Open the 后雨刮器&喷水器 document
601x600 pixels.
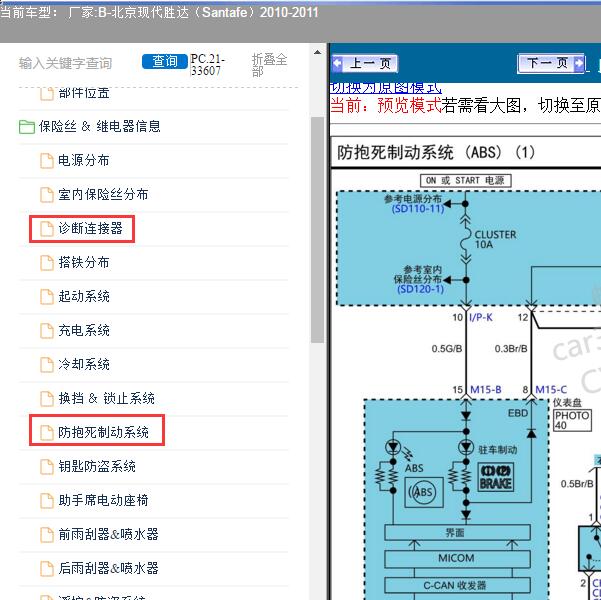[x=108, y=568]
